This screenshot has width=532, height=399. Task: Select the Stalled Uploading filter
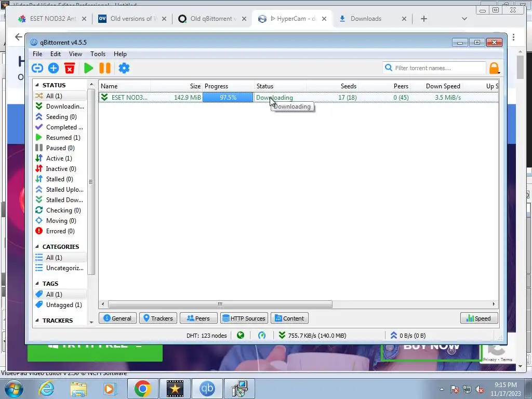point(60,190)
